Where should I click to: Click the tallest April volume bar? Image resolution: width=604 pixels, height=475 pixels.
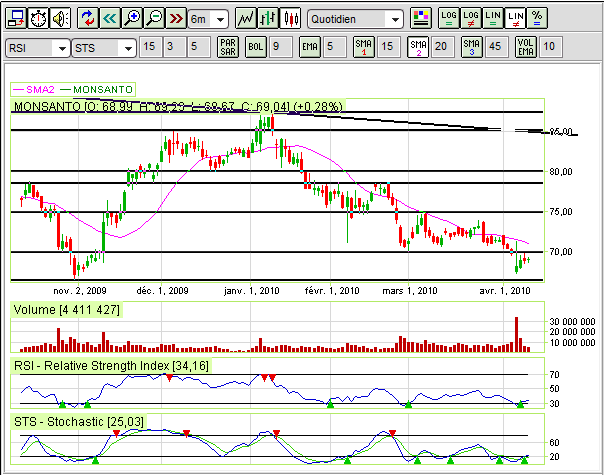(517, 334)
